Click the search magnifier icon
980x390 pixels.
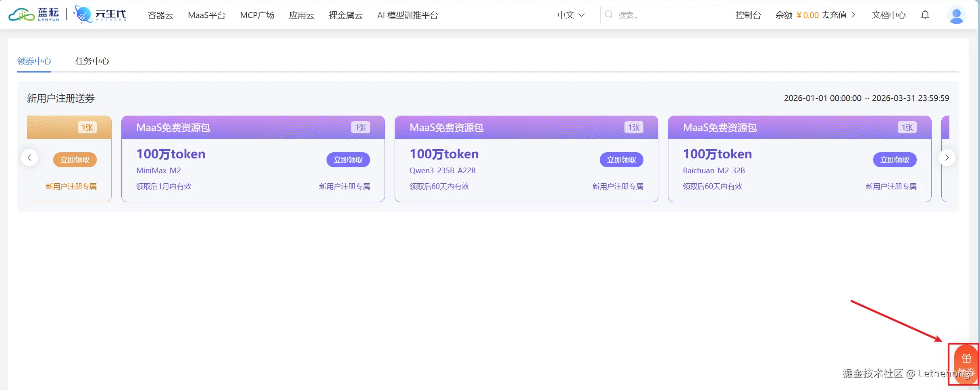(609, 15)
